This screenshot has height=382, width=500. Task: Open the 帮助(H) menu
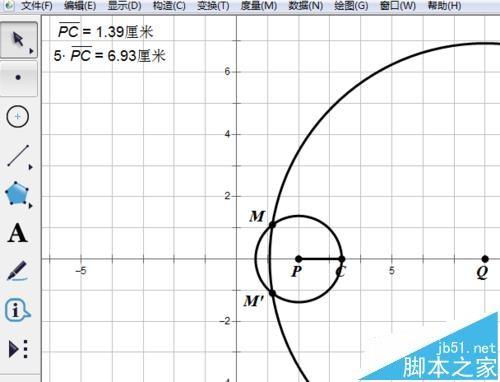pos(444,6)
